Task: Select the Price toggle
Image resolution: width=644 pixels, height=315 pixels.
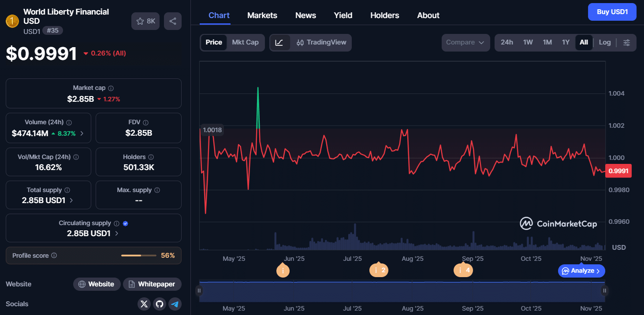Action: 214,42
